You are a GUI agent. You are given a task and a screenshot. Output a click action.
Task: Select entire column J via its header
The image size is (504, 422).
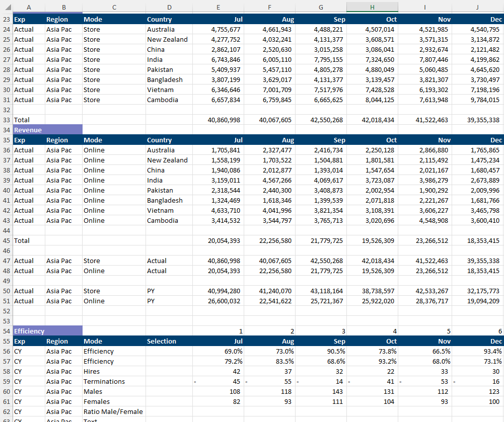tap(476, 8)
